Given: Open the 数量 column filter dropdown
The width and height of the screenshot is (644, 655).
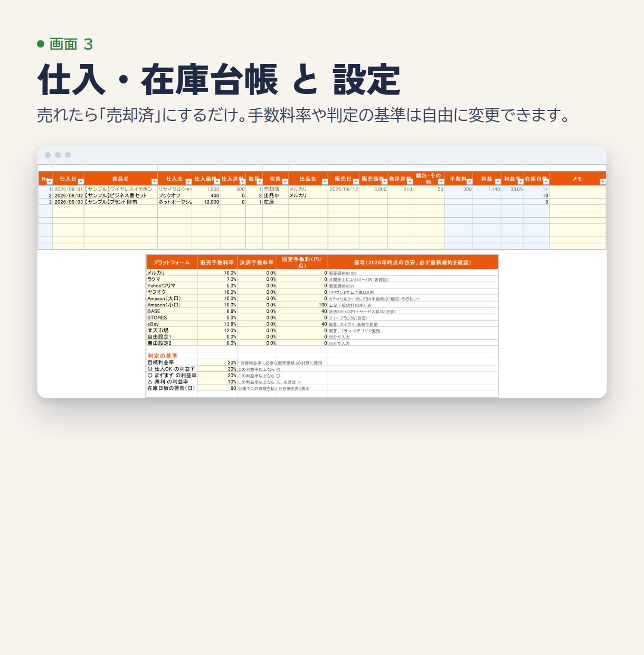Looking at the screenshot, I should (x=259, y=182).
